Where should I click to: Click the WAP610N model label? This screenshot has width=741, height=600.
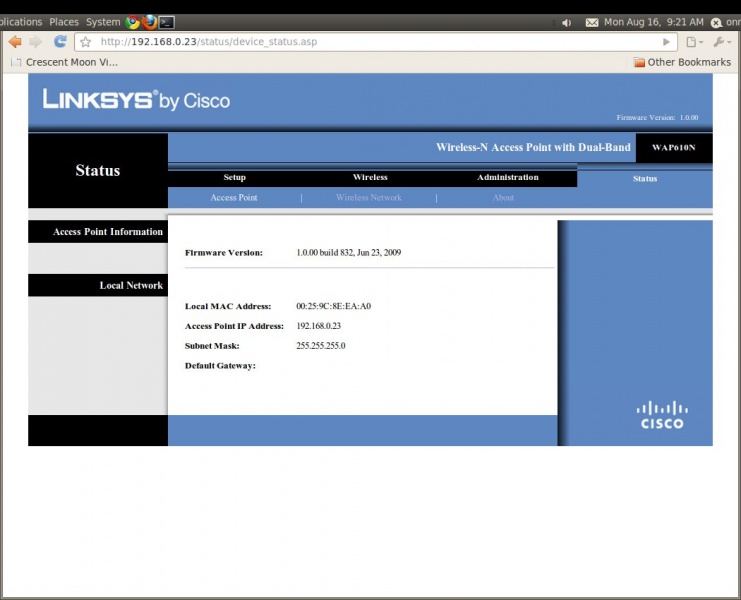[x=674, y=147]
